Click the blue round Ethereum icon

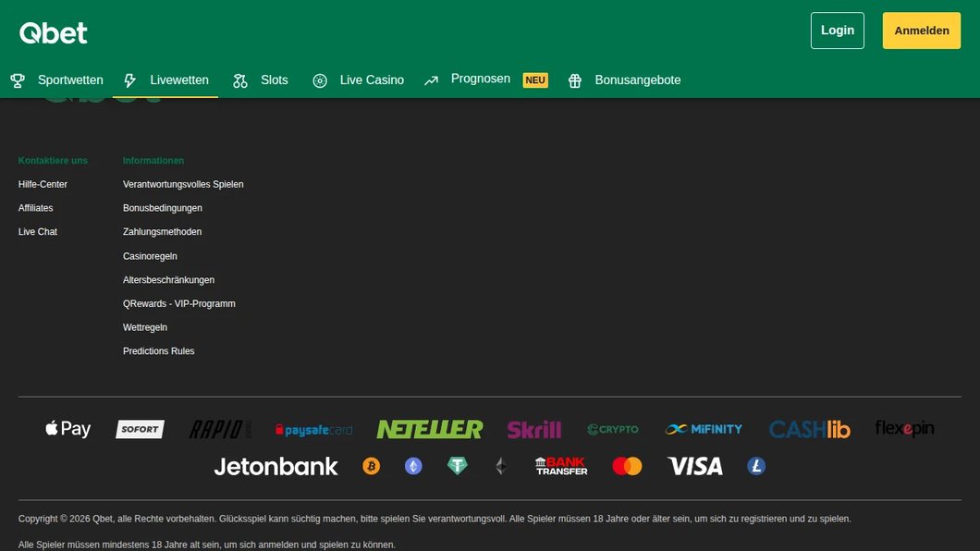(x=413, y=466)
